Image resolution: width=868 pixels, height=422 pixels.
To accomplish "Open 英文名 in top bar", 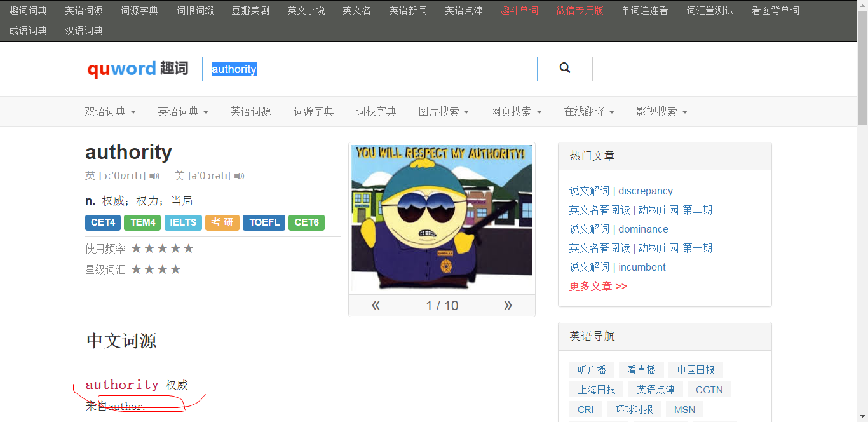I will point(357,10).
